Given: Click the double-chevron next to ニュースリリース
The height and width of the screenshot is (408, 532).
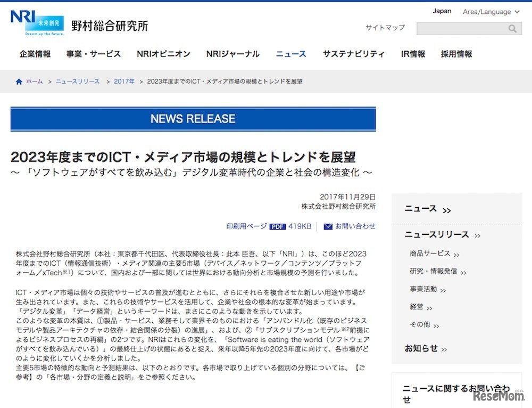Looking at the screenshot, I should click(477, 236).
